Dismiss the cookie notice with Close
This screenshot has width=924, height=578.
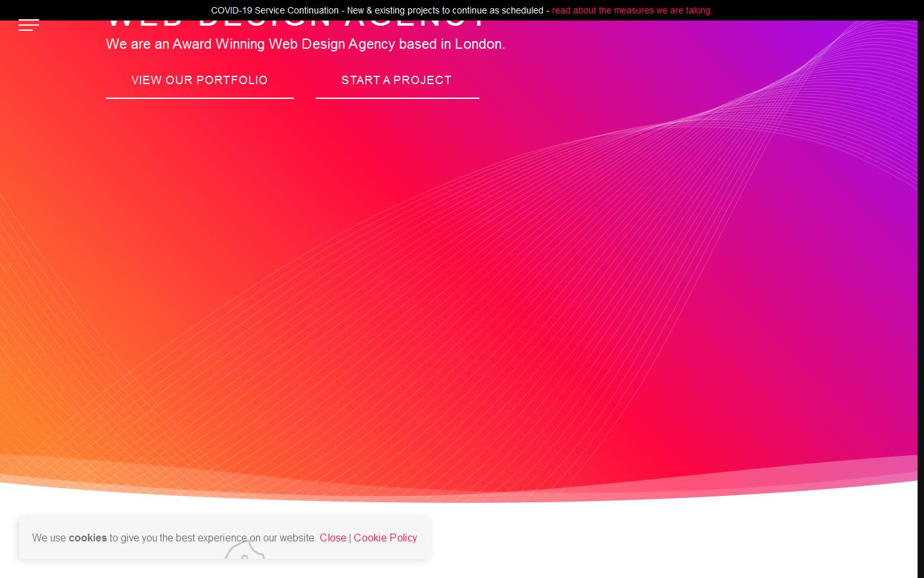(x=332, y=538)
